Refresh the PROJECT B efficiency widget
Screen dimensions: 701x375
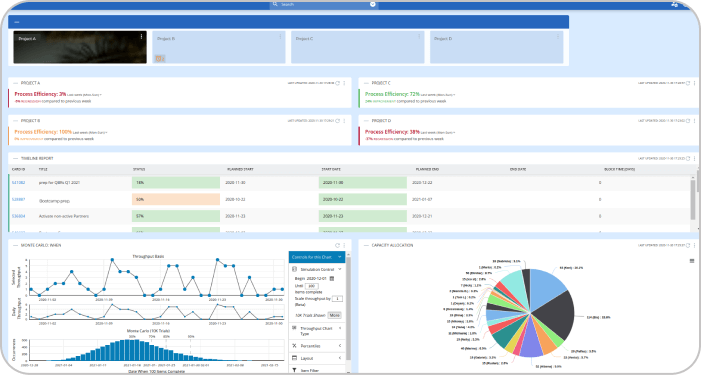click(338, 121)
